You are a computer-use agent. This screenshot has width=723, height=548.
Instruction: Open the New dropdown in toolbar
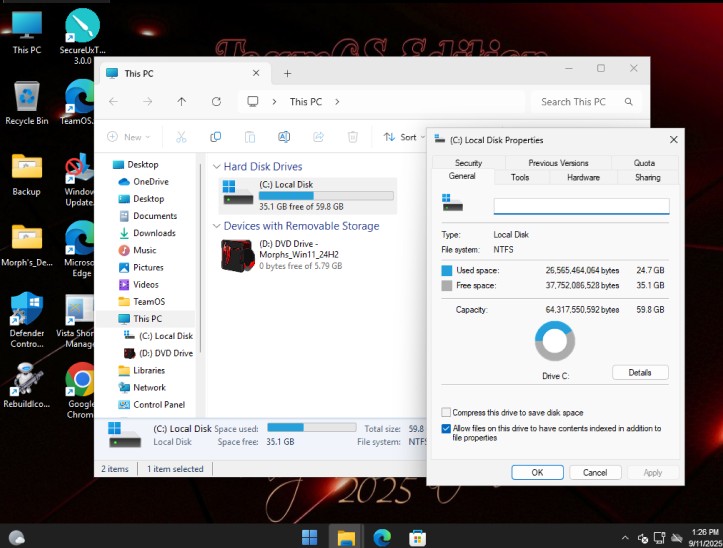click(x=129, y=137)
